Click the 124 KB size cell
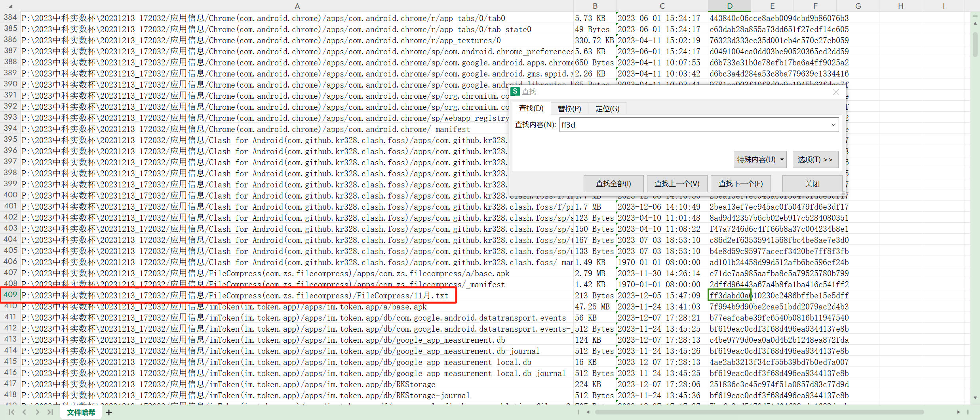980x420 pixels. 595,340
